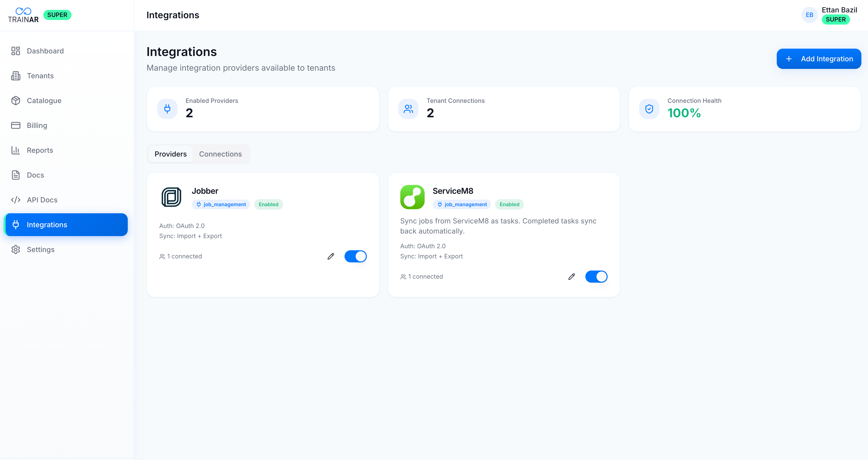Click the Connection Health 100% indicator
This screenshot has height=460, width=868.
(684, 113)
